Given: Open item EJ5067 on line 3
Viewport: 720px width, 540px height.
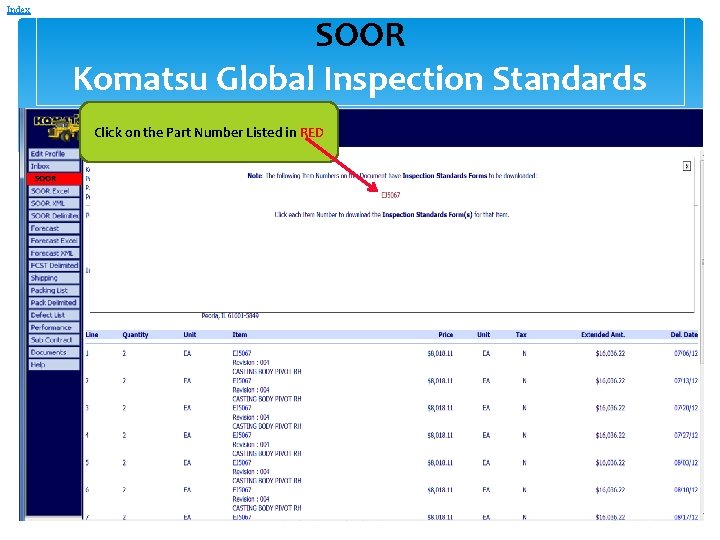Looking at the screenshot, I should tap(242, 408).
